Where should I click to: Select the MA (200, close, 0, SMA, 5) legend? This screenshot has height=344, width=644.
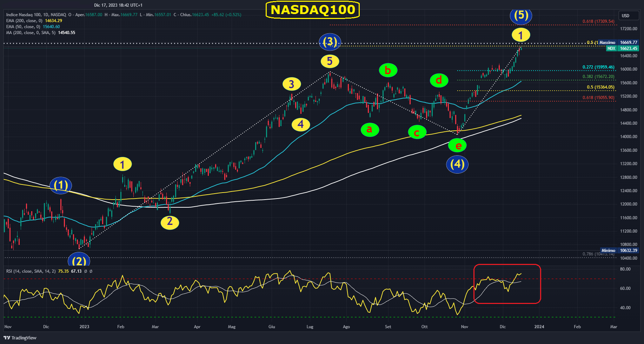tap(40, 33)
